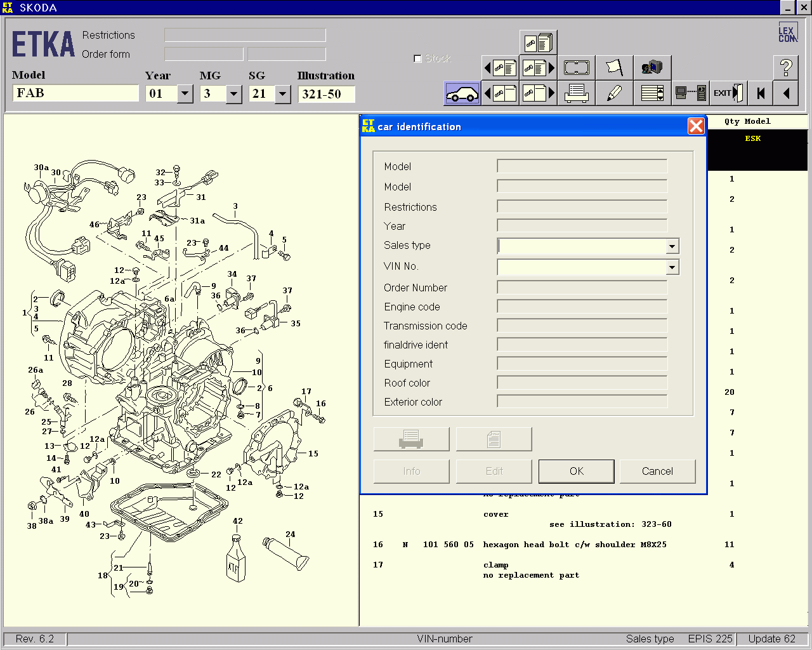The height and width of the screenshot is (650, 812).
Task: Click the document button in car identification dialog
Action: click(x=494, y=439)
